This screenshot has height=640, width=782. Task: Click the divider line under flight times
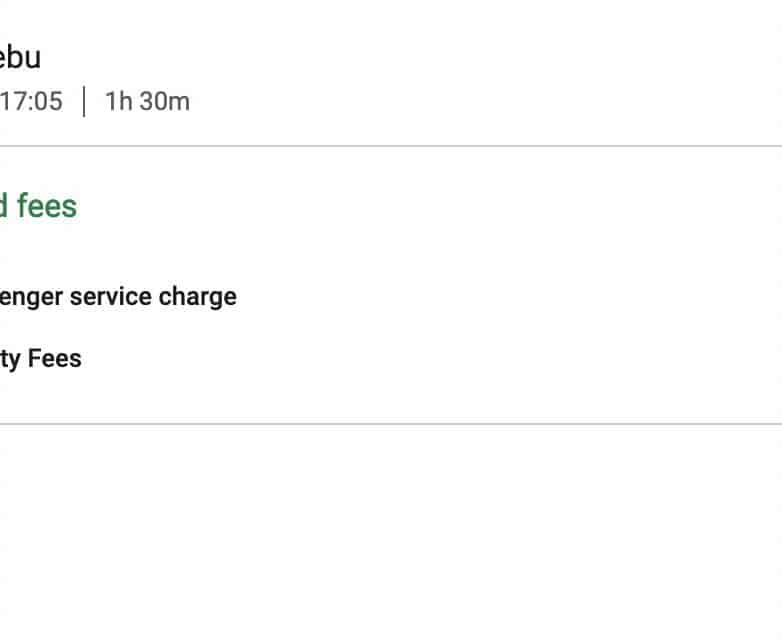click(390, 146)
